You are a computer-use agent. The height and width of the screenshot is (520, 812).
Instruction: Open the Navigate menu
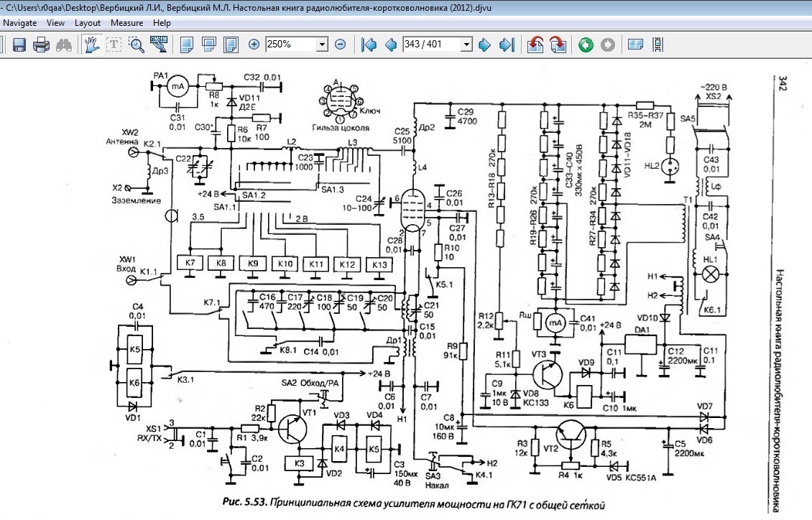19,23
